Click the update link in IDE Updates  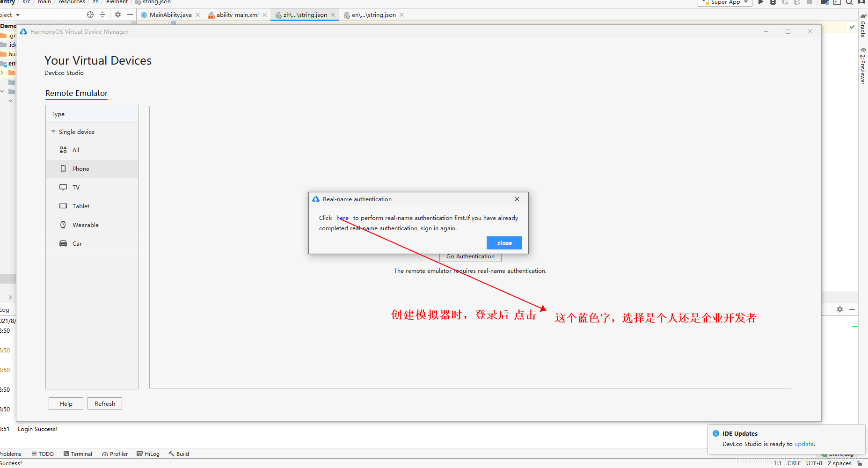(804, 444)
